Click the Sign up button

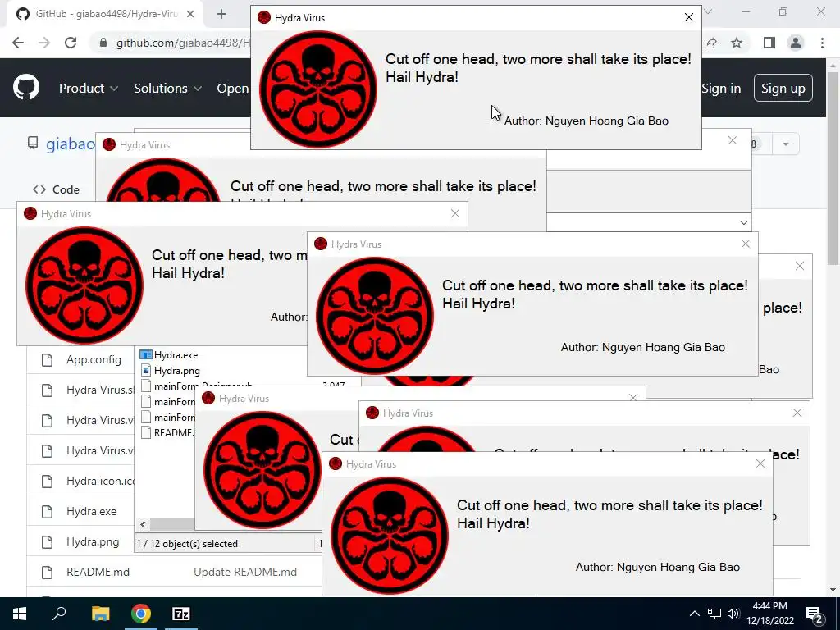click(x=783, y=89)
